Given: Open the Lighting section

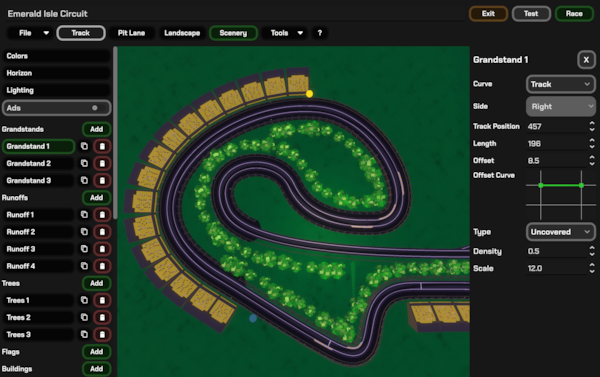Looking at the screenshot, I should (57, 90).
